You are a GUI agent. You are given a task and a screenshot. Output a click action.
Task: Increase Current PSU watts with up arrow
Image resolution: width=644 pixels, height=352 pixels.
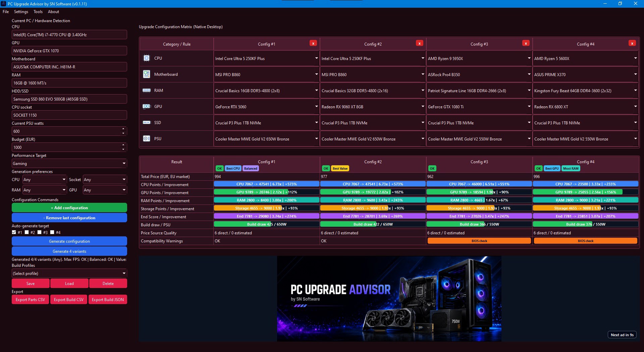click(123, 129)
